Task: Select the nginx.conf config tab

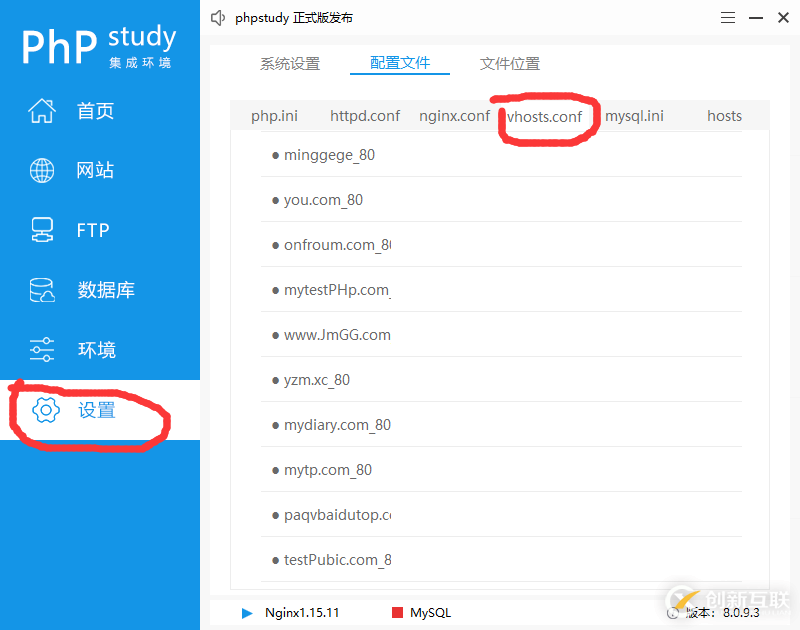Action: click(455, 116)
